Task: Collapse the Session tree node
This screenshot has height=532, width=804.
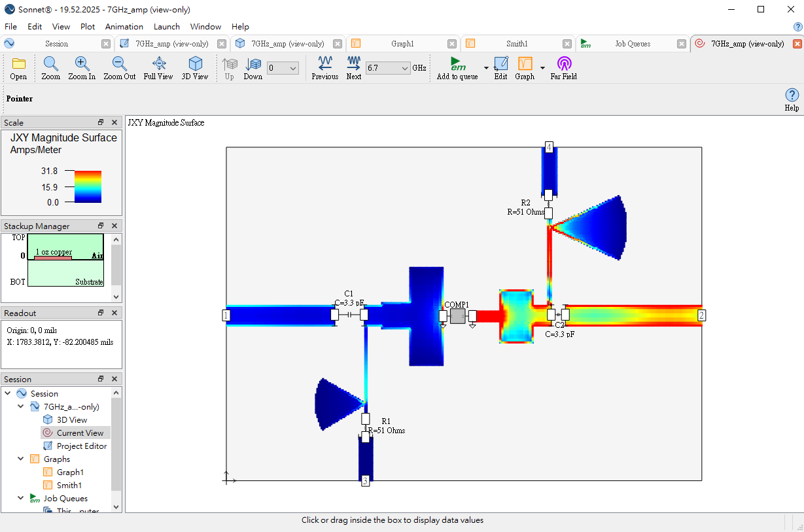Action: point(7,393)
